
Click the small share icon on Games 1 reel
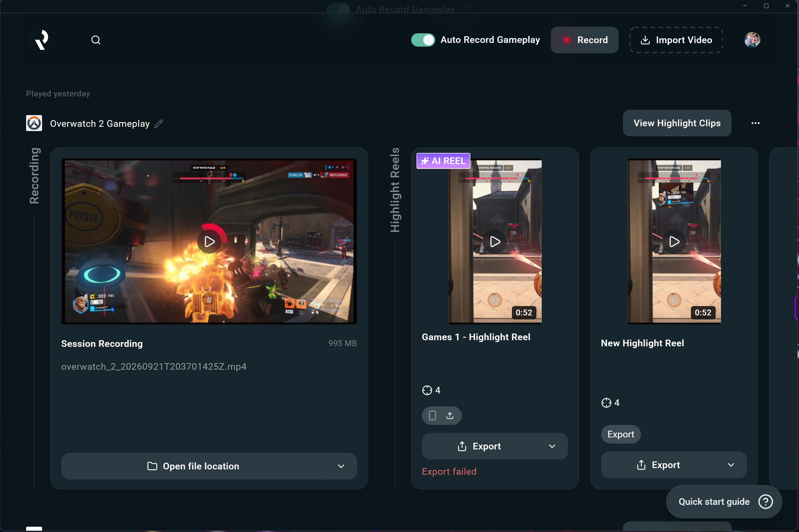(x=450, y=416)
